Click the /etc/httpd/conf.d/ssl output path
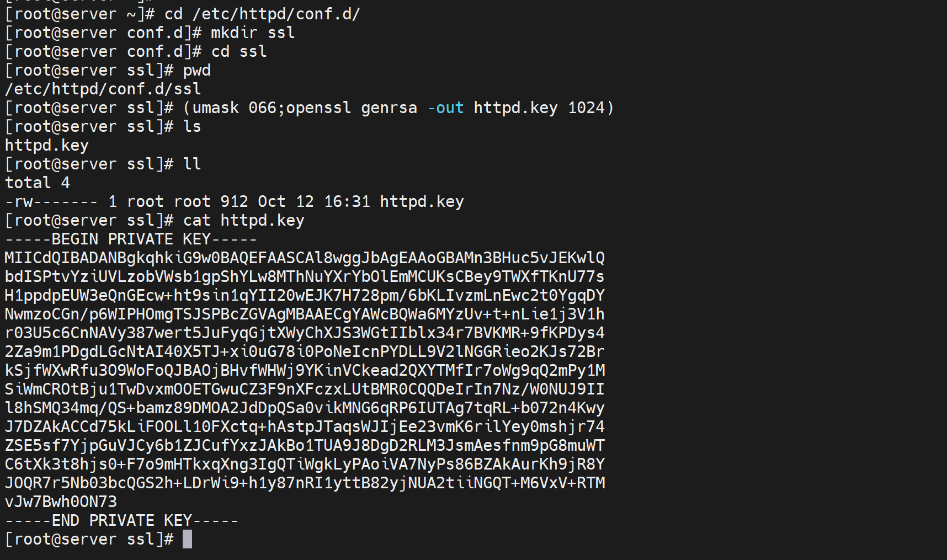The width and height of the screenshot is (947, 560). (x=103, y=89)
